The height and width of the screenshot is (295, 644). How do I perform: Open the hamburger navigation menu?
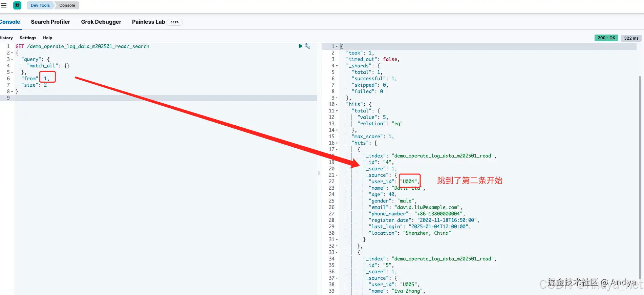[x=4, y=5]
